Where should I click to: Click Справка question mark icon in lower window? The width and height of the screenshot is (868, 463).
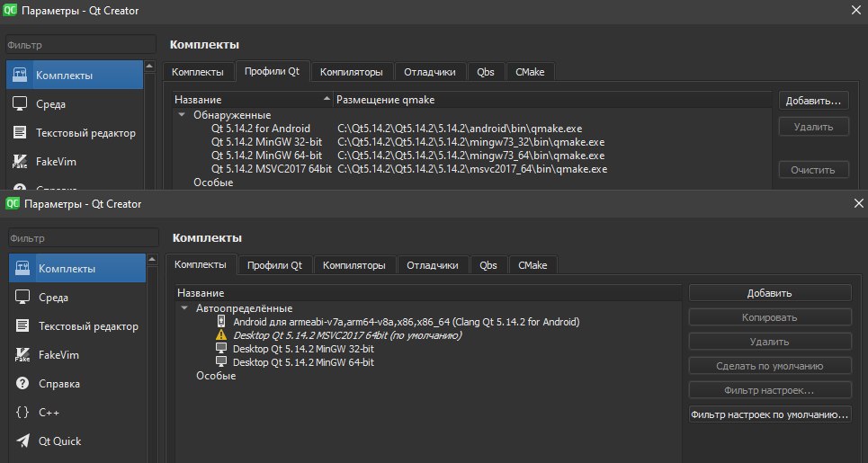22,383
